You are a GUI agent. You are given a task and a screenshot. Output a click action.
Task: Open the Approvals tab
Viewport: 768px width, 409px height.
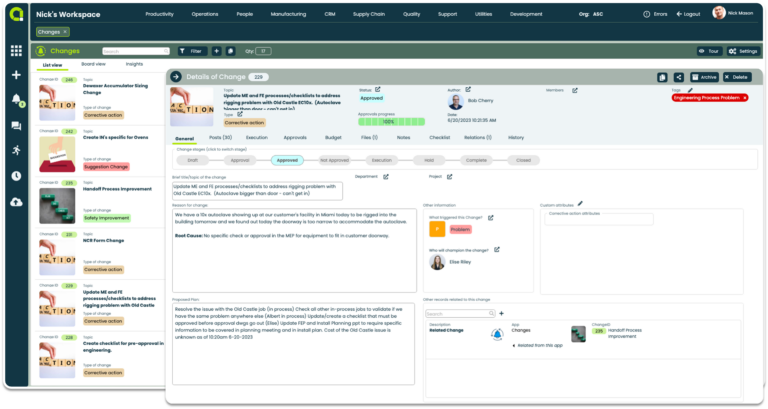[x=295, y=138]
